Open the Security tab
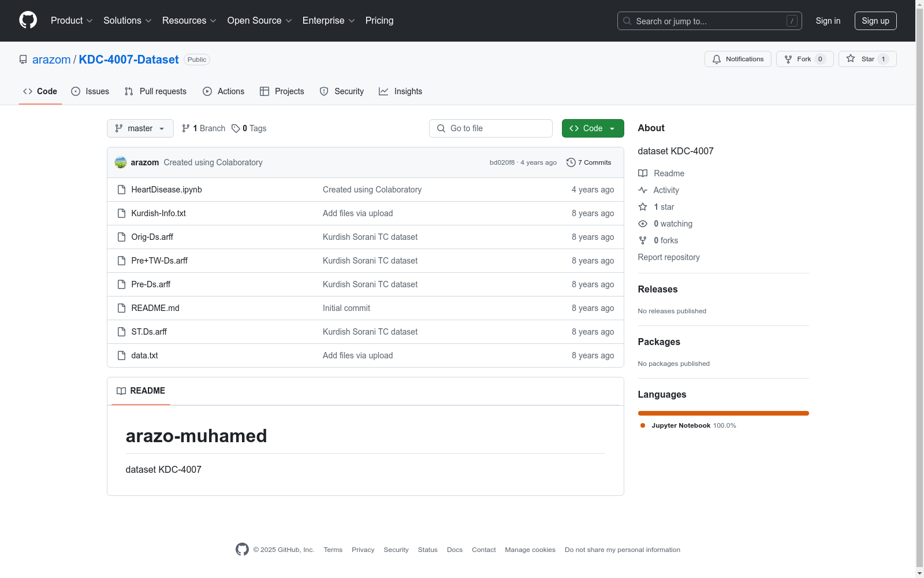 [342, 91]
